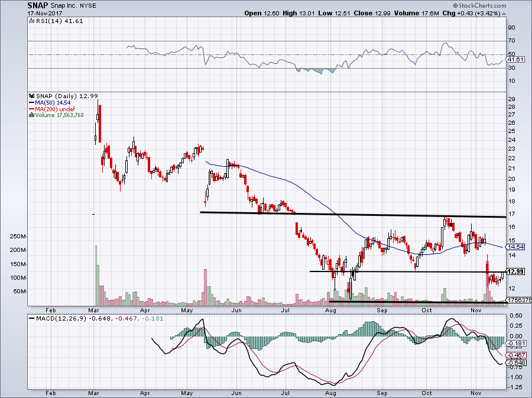532x398 pixels.
Task: Click the 'Low 12.51' header value
Action: [x=334, y=13]
